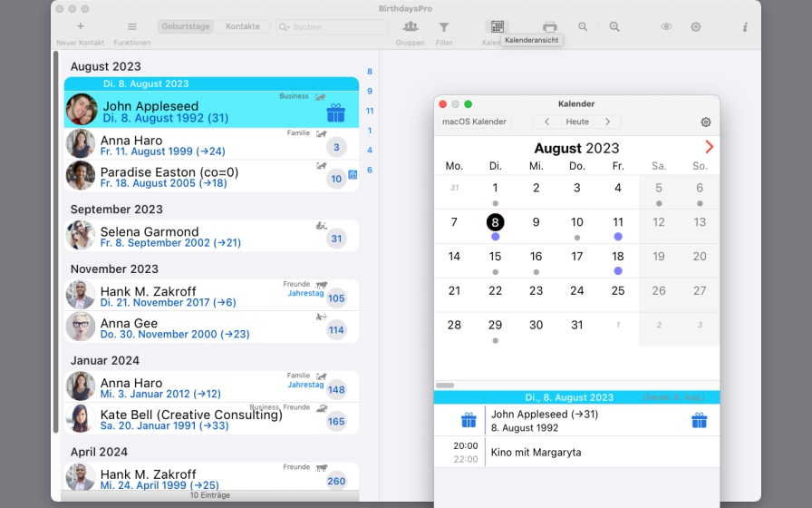The image size is (812, 508).
Task: Select day 29 in the calendar
Action: click(495, 325)
